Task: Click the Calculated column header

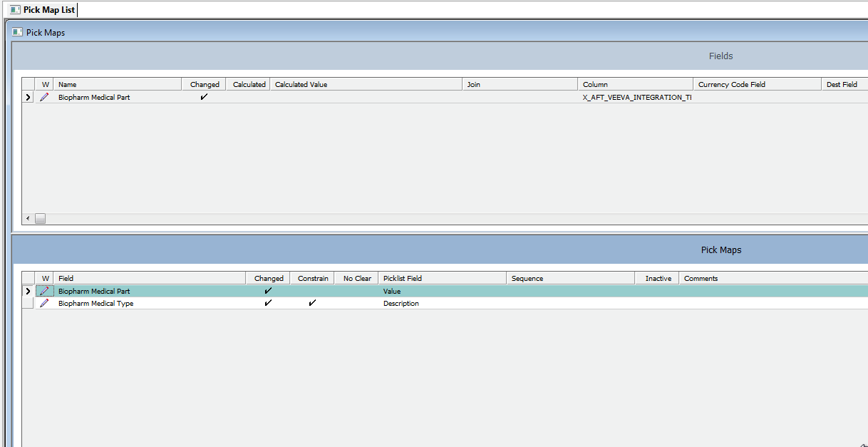Action: (x=249, y=84)
